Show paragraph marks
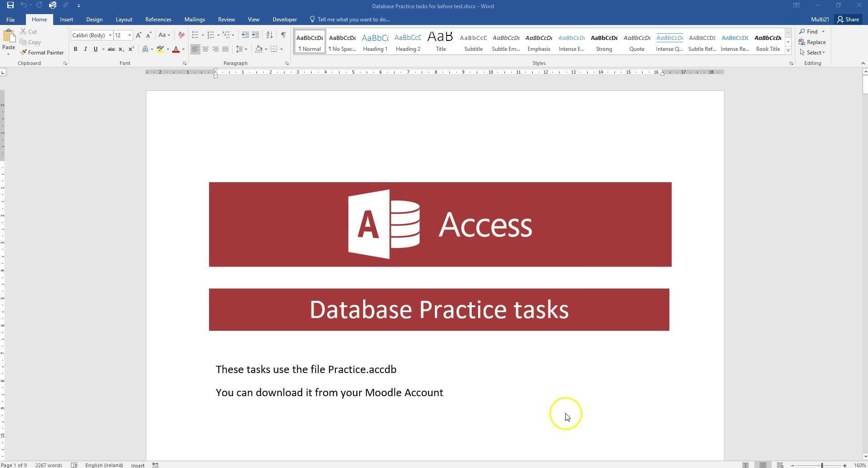 (x=283, y=35)
